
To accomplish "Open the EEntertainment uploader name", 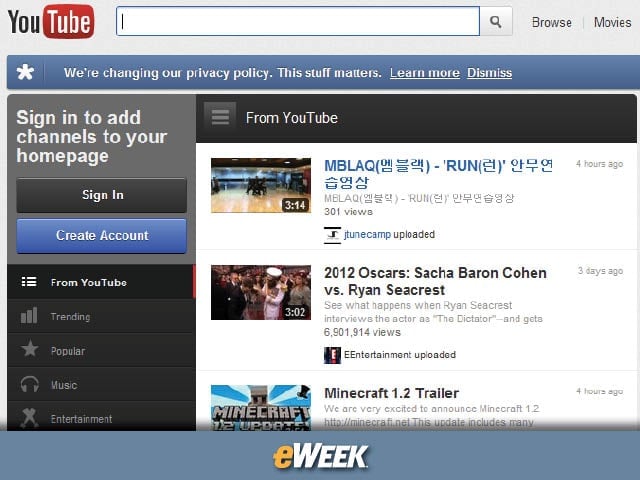I will [x=378, y=355].
